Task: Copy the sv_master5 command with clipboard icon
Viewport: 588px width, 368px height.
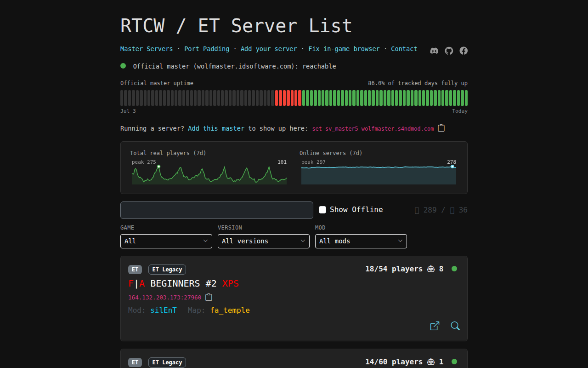Action: [441, 128]
